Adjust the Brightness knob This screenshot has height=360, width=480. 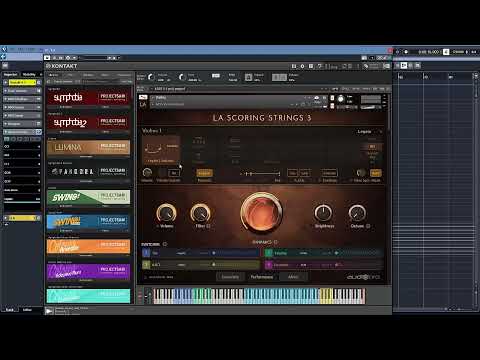pos(323,213)
